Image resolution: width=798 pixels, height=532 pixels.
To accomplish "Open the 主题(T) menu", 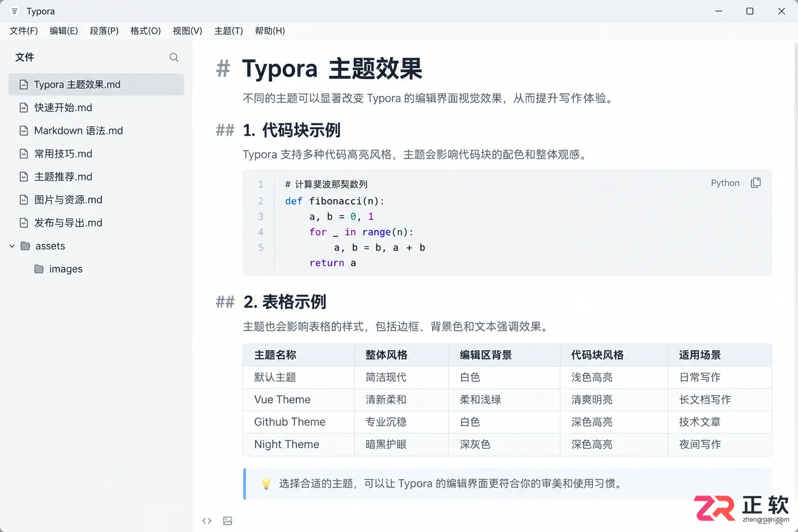I will point(229,31).
